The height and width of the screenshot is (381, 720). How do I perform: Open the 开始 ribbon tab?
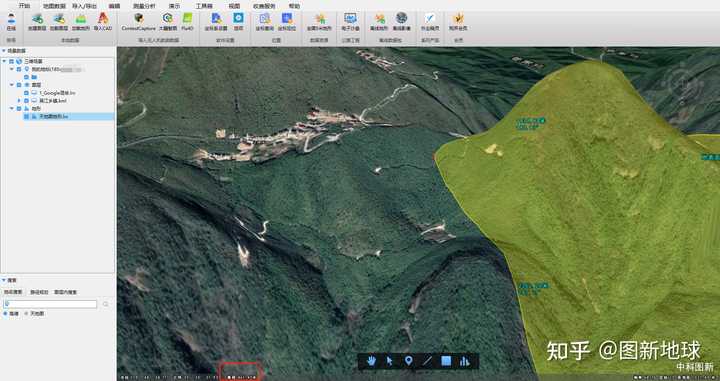(24, 6)
